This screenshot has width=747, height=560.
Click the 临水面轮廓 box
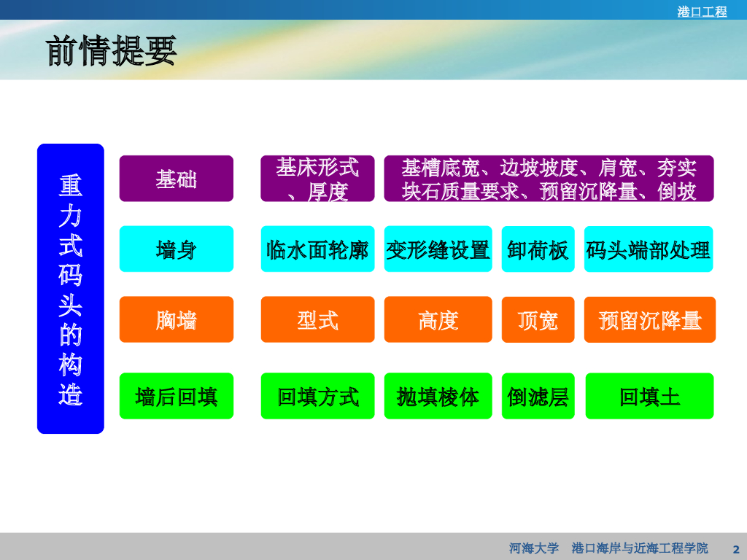[x=317, y=249]
